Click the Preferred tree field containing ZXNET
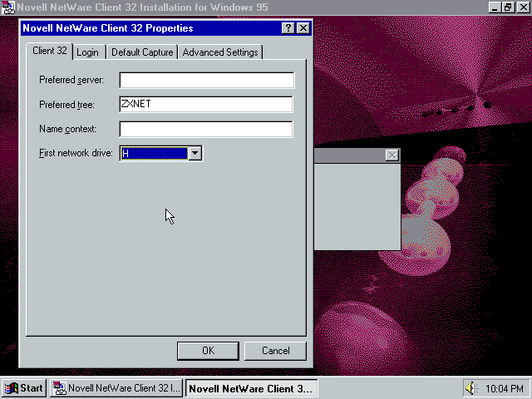 (206, 104)
